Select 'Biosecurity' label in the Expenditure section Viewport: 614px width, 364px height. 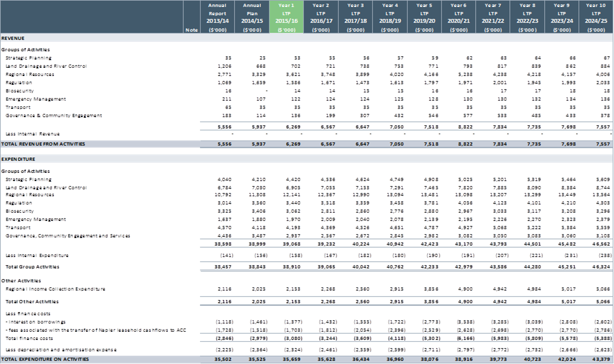[20, 211]
